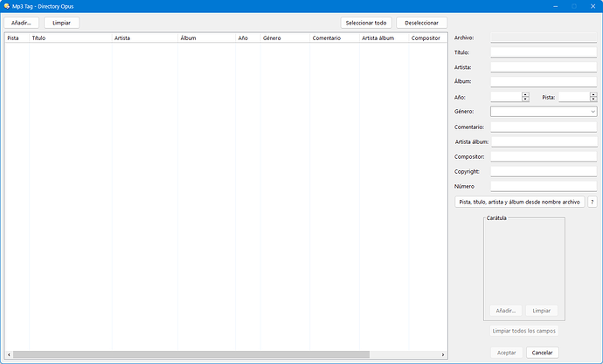Click the Limpiar button above the file list

click(x=62, y=23)
